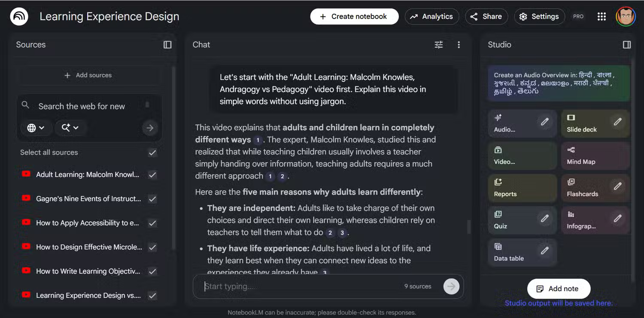Open chat configuration sliders icon
The height and width of the screenshot is (318, 644).
[438, 45]
